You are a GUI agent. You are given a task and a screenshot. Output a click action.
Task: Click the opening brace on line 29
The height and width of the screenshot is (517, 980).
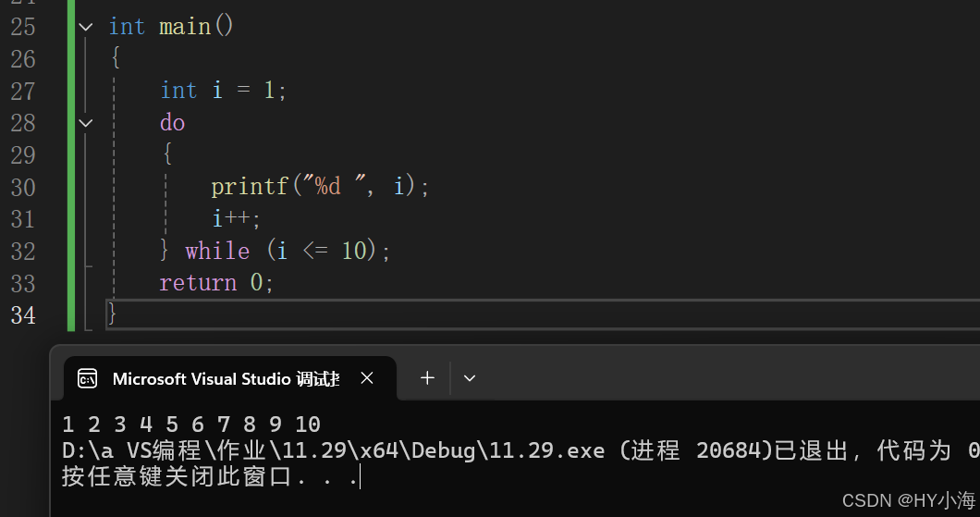pos(166,154)
